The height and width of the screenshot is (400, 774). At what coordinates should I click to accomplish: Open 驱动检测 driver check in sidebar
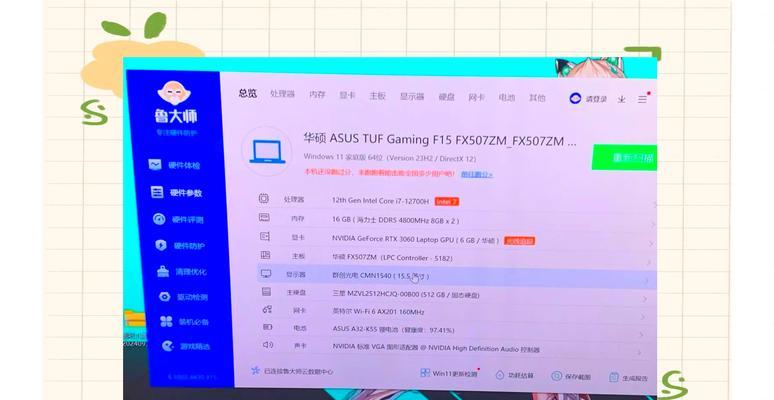click(184, 297)
